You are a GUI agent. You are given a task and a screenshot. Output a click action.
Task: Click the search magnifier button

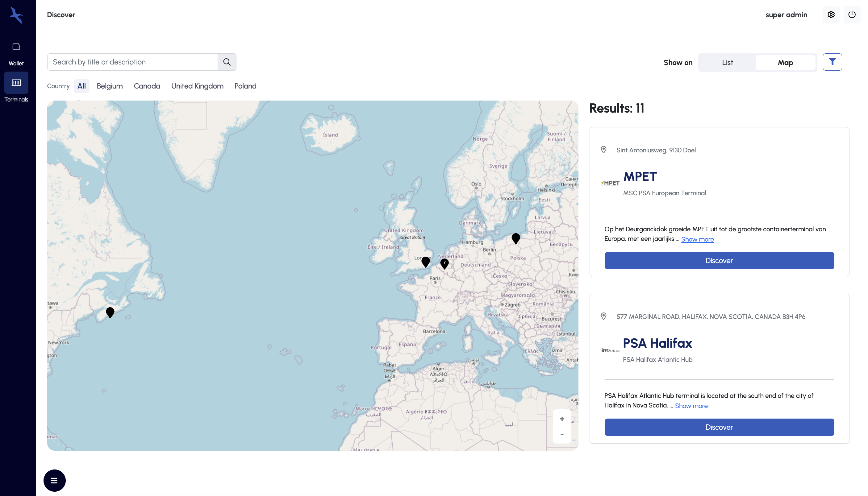[227, 62]
